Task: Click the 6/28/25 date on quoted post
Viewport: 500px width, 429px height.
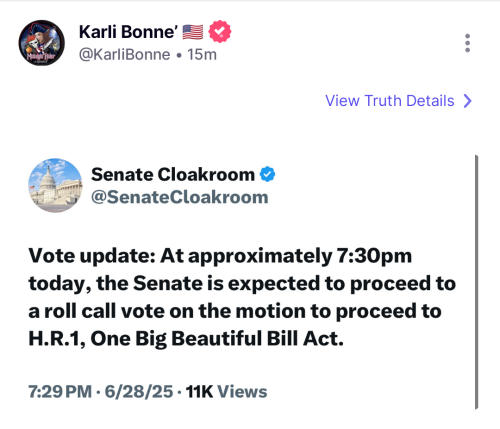Action: (x=139, y=391)
